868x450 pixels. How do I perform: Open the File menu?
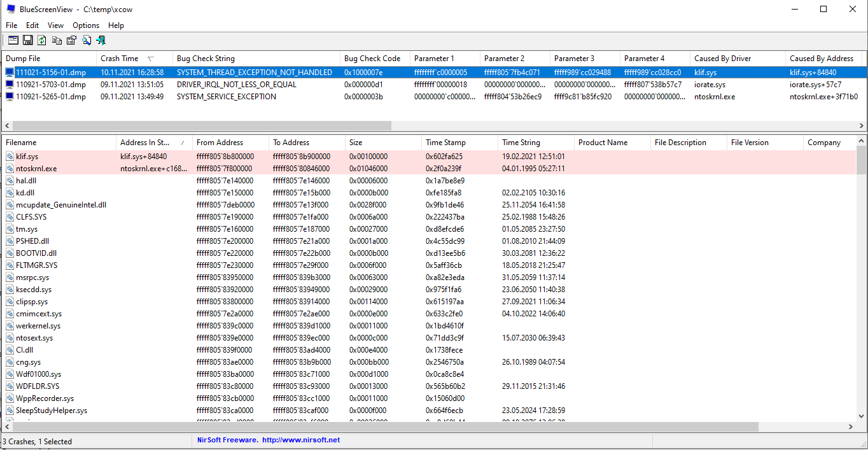point(11,25)
